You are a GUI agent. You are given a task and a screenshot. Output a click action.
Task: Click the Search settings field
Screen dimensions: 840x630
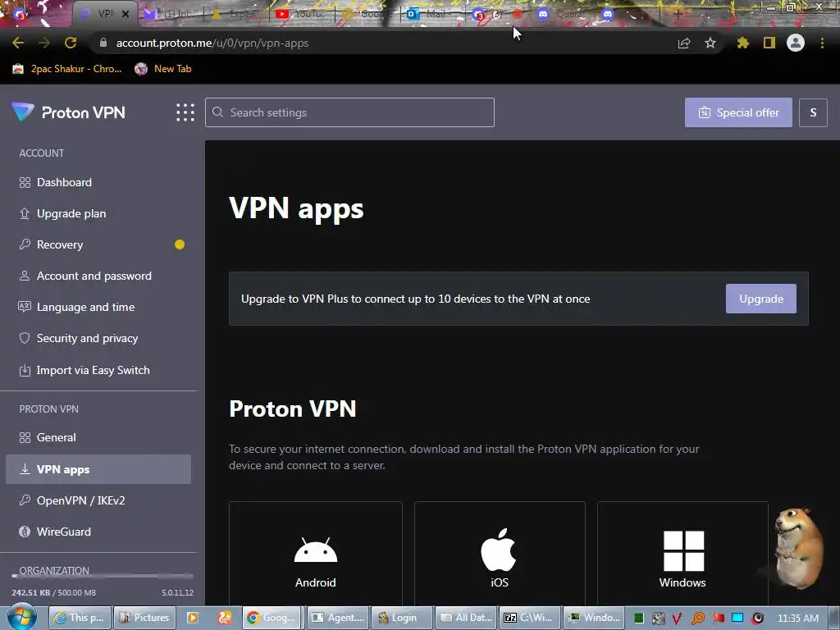(x=349, y=112)
